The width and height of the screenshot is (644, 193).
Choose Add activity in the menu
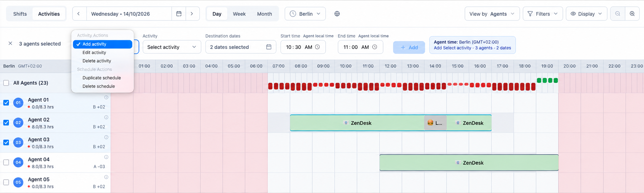click(x=103, y=44)
